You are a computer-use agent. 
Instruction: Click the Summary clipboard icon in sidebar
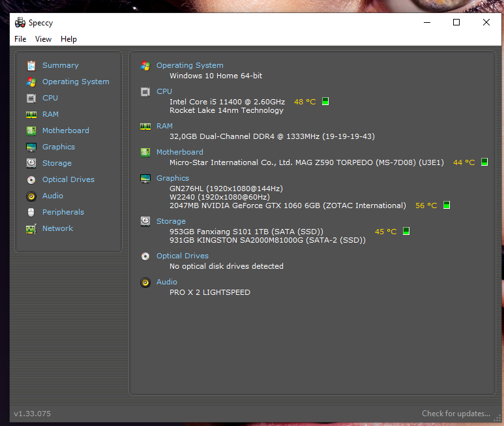pyautogui.click(x=31, y=66)
